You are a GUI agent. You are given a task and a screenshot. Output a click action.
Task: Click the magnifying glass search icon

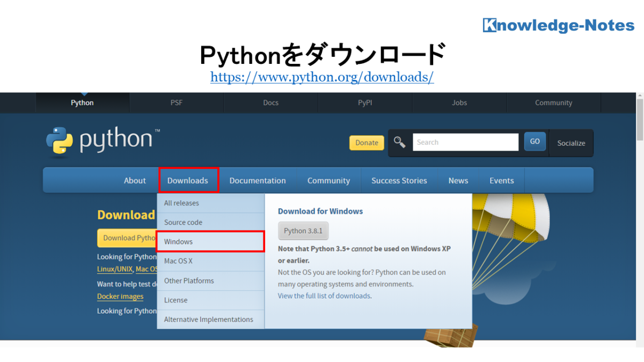pyautogui.click(x=400, y=142)
